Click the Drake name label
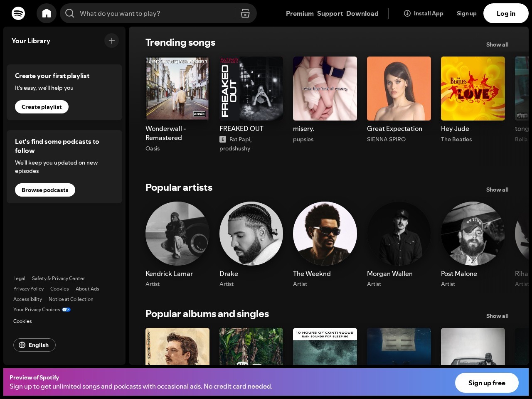The image size is (532, 399). pyautogui.click(x=229, y=274)
